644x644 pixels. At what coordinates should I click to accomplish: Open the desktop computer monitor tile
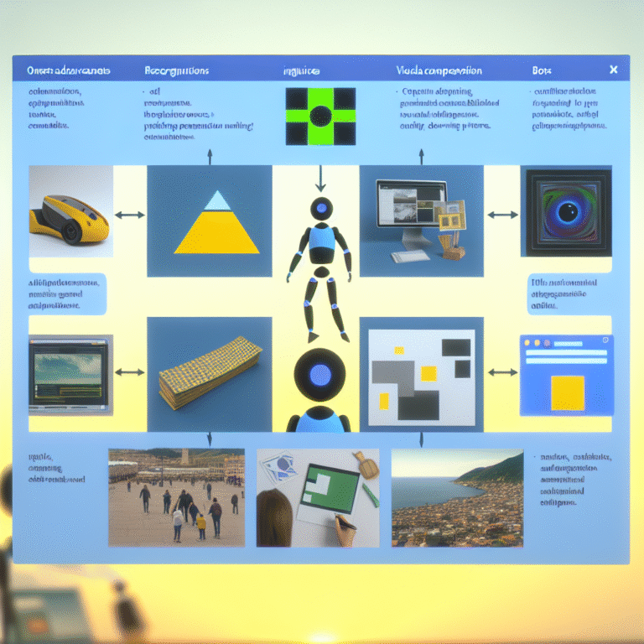point(422,221)
